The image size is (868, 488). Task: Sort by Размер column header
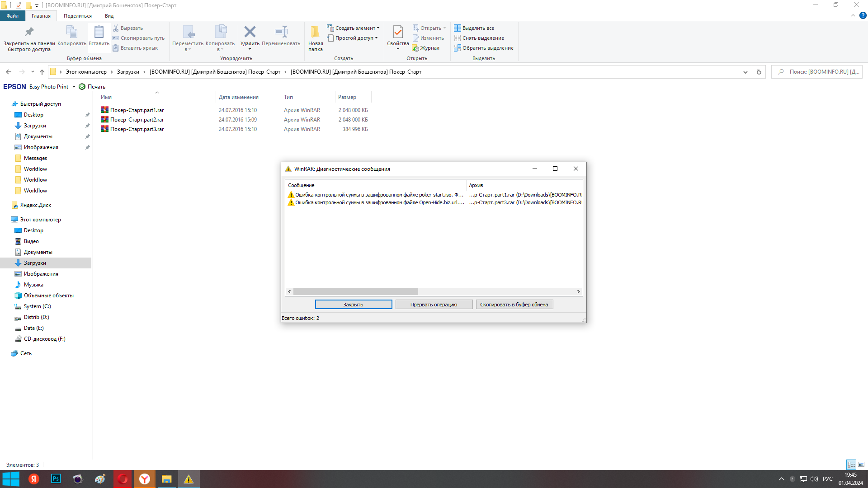(x=353, y=97)
